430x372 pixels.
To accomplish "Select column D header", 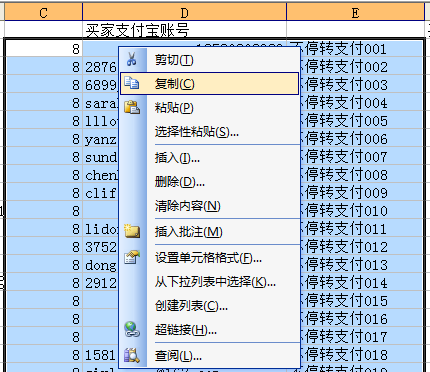I will click(x=184, y=13).
